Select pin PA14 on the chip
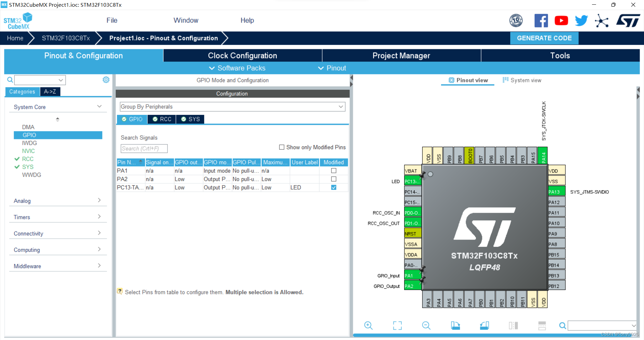The image size is (644, 340). (543, 155)
